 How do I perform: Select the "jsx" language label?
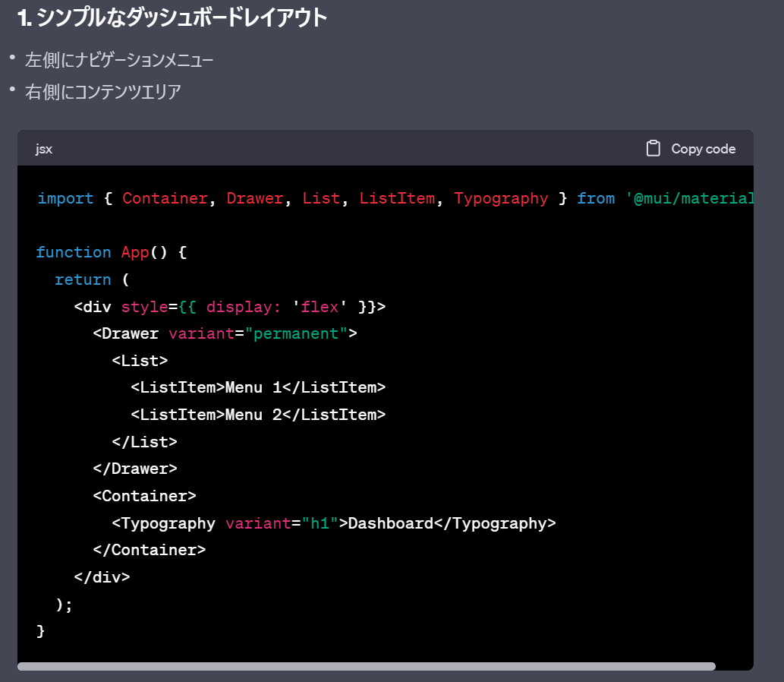pos(43,149)
